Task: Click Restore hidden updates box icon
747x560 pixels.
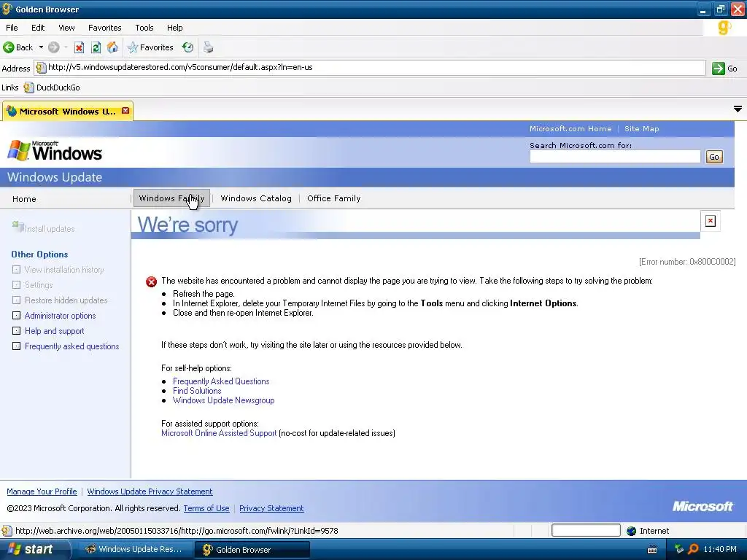Action: pos(16,300)
